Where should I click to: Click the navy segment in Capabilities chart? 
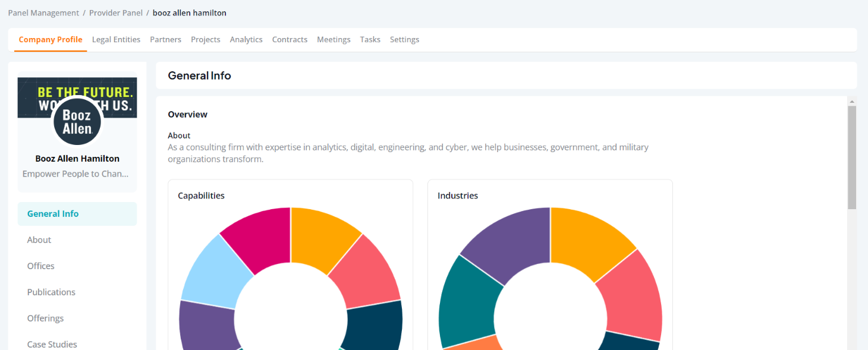pos(373,325)
